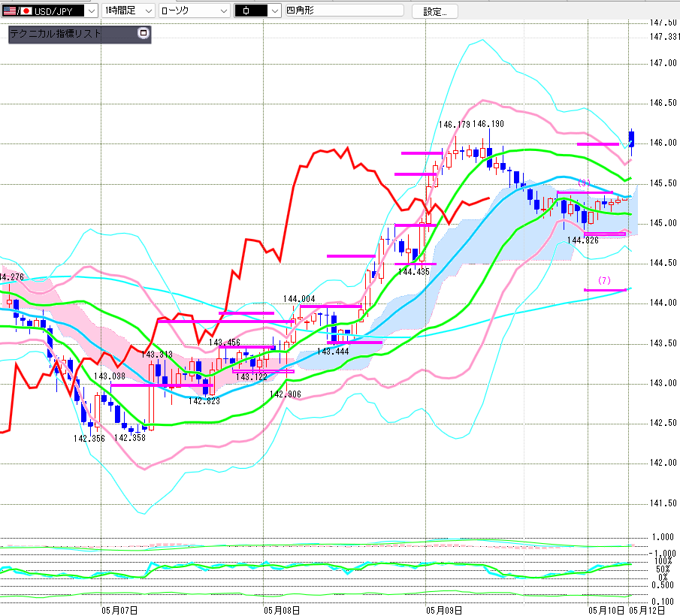Click the 142.356 low price label
Screen dimensions: 680x616
click(89, 439)
